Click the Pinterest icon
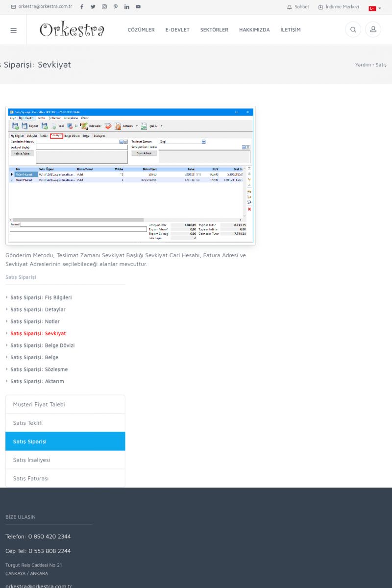This screenshot has width=392, height=588. point(116,7)
